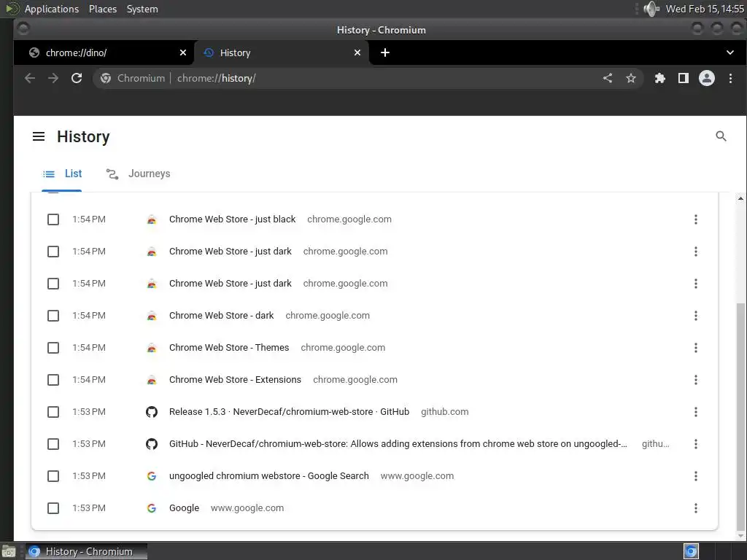Open actions menu for GitHub - NeverDecaf entry

pos(695,444)
